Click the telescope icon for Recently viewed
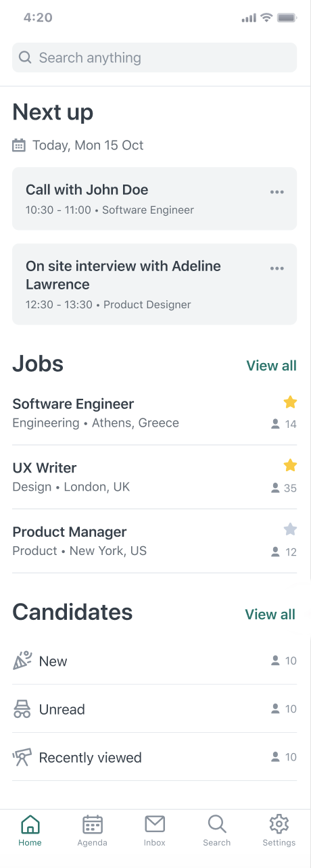The image size is (311, 868). tap(22, 757)
